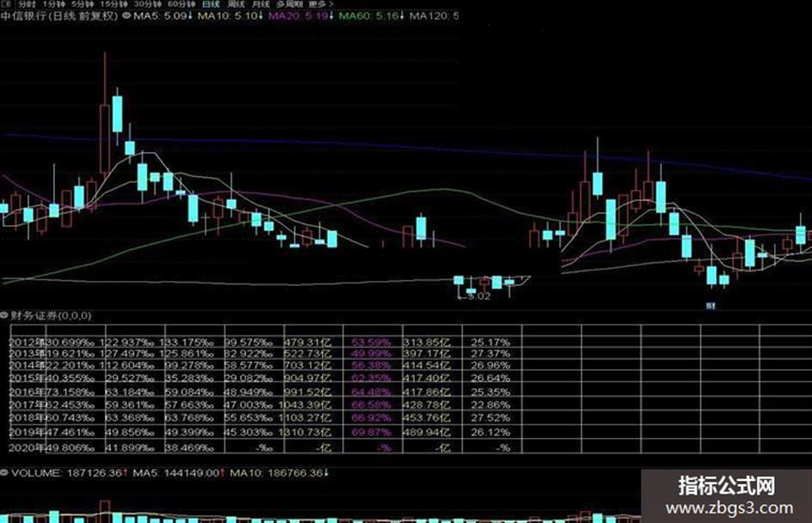The height and width of the screenshot is (523, 812).
Task: Click the 中信银行(日线 前复权) chart title
Action: pos(59,15)
